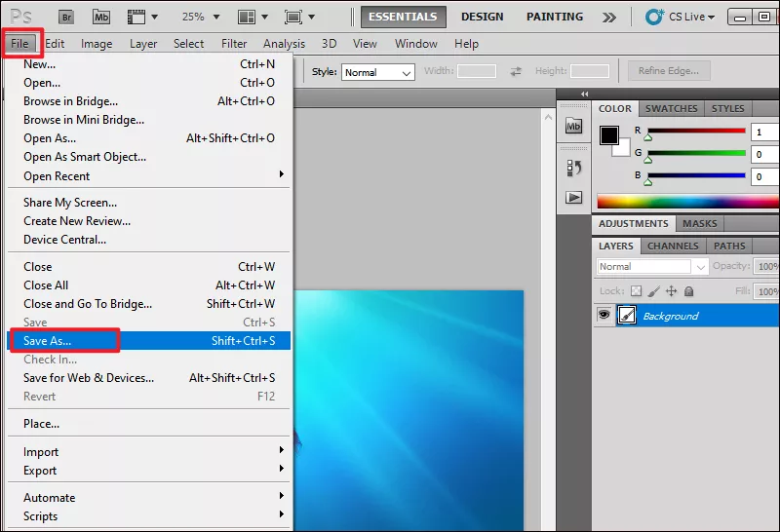The width and height of the screenshot is (780, 532).
Task: Hide the Background layer eye icon
Action: coord(604,316)
